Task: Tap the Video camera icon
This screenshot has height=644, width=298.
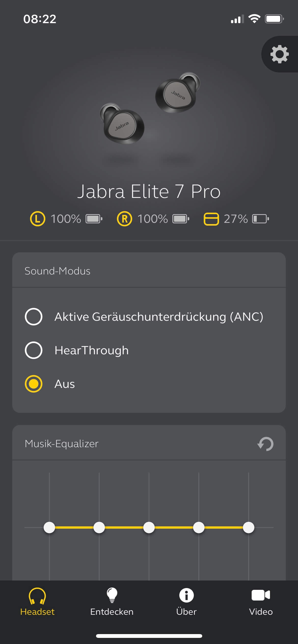Action: click(x=261, y=595)
